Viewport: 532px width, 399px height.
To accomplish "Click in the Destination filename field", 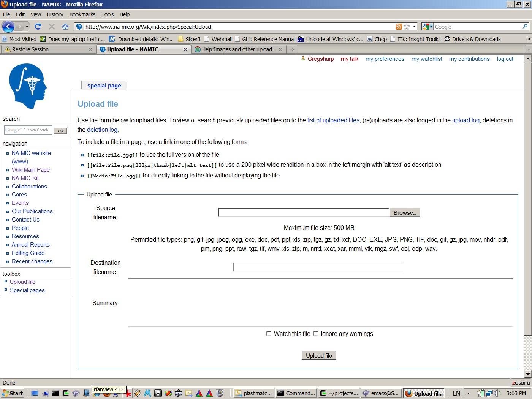I will pyautogui.click(x=318, y=267).
